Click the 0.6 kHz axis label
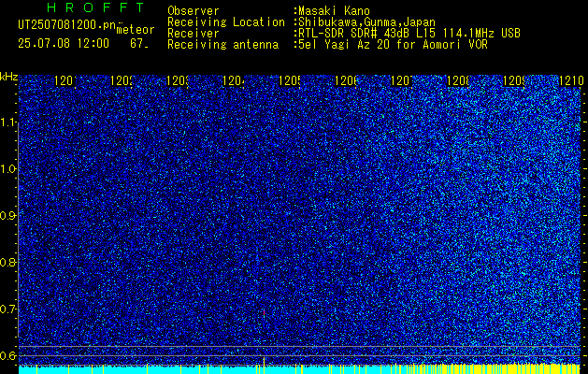 [9, 355]
